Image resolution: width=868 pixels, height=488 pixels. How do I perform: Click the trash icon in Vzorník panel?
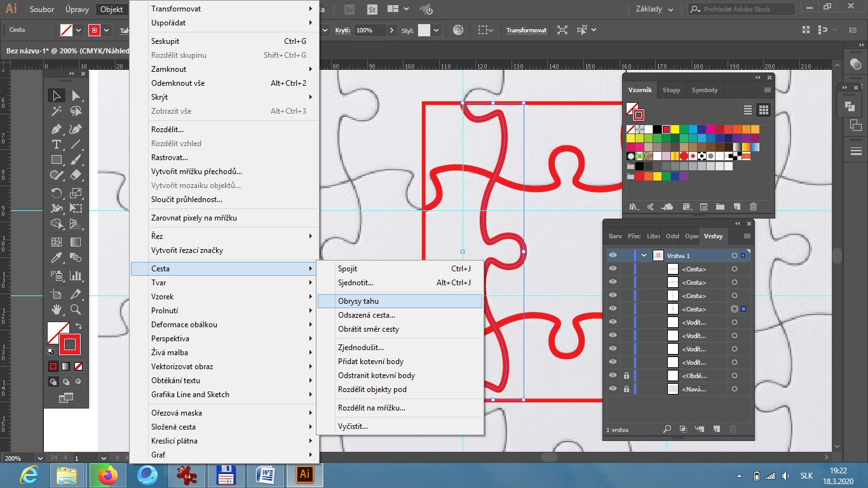[753, 207]
